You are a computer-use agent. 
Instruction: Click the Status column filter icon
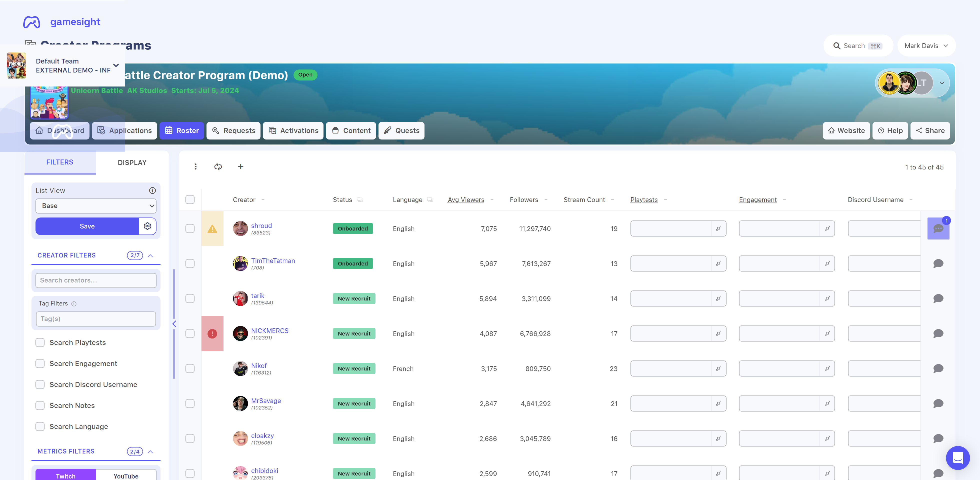pyautogui.click(x=359, y=200)
